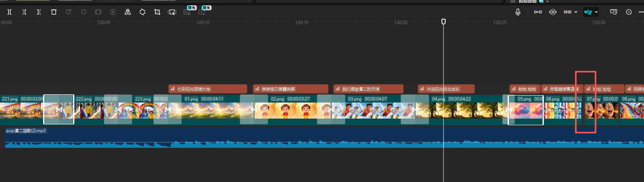Click the playhead handle on the ruler
Image resolution: width=644 pixels, height=182 pixels.
(444, 21)
